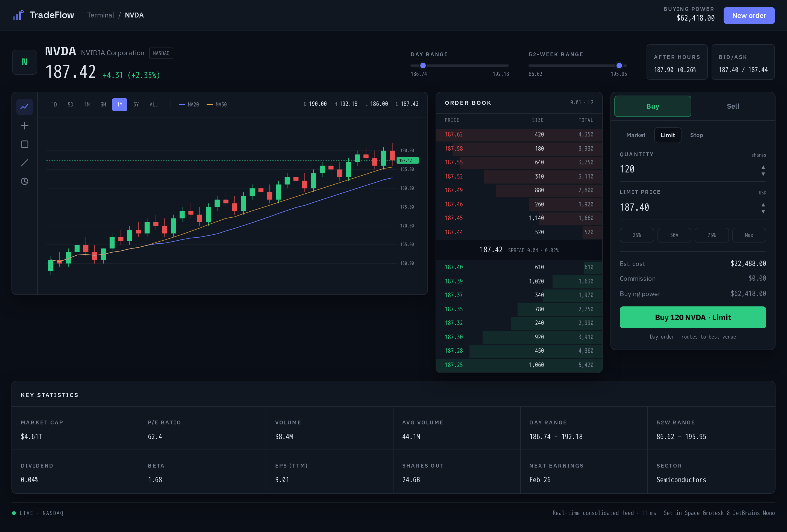Select the 187.58 ask row
This screenshot has width=787, height=532.
click(x=519, y=149)
